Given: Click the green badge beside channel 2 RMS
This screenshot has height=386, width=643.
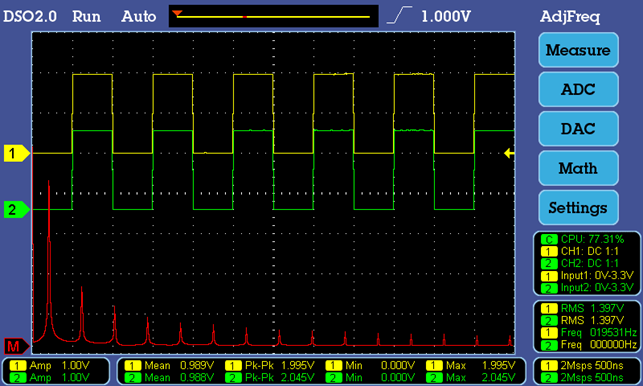Looking at the screenshot, I should tap(549, 321).
